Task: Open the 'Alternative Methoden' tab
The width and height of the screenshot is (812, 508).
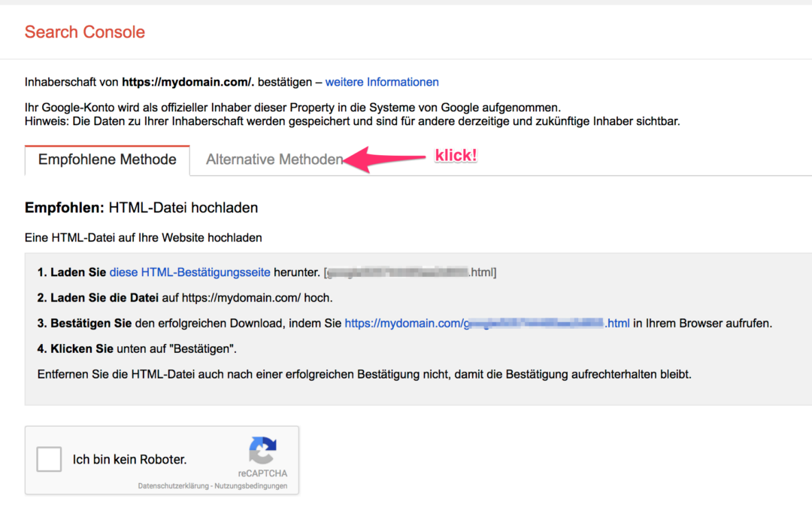Action: tap(274, 160)
